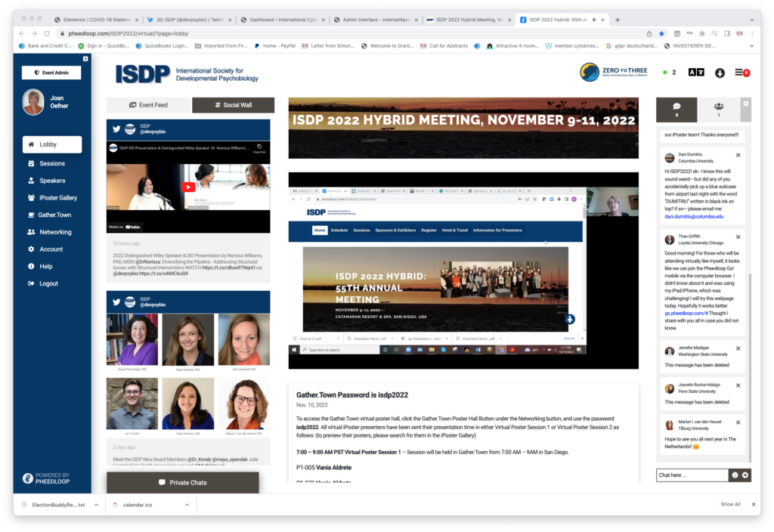The height and width of the screenshot is (532, 774).
Task: Open the t.co/nBuw9TNqnO link in tweet
Action: pos(228,268)
